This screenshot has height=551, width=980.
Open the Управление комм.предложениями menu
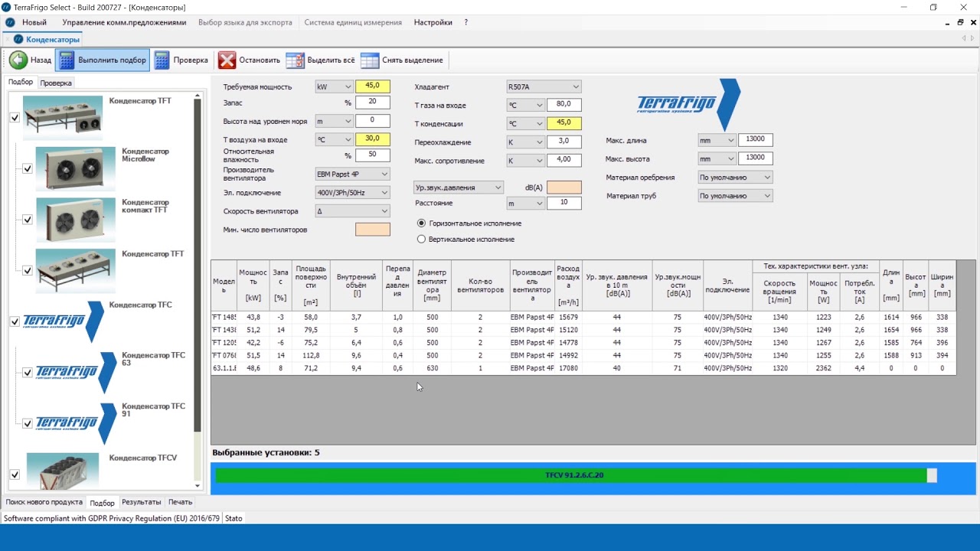tap(124, 23)
